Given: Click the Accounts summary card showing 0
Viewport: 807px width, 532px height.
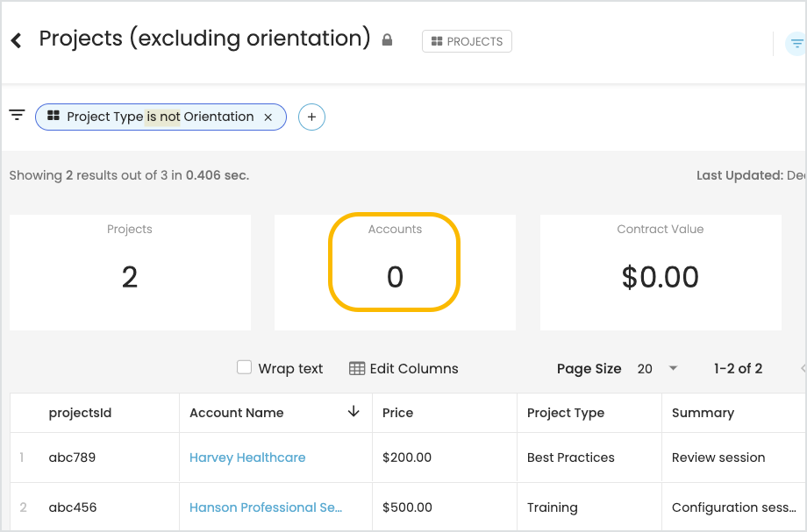Looking at the screenshot, I should point(395,273).
